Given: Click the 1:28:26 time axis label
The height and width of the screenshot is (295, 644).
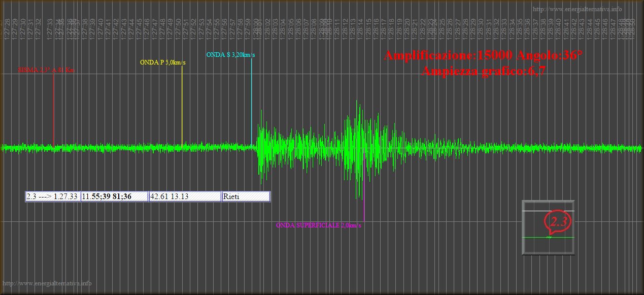Looking at the screenshot, I should click(450, 28).
